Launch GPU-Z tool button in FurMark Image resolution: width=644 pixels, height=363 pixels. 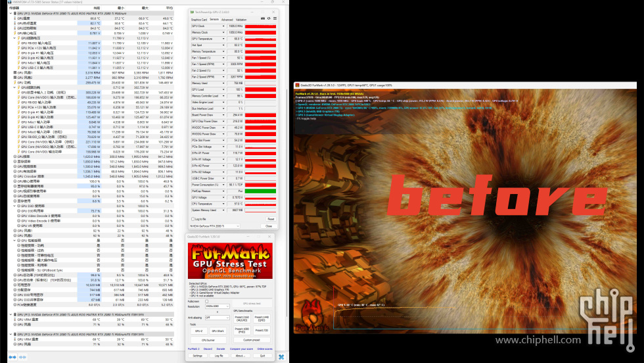point(198,331)
